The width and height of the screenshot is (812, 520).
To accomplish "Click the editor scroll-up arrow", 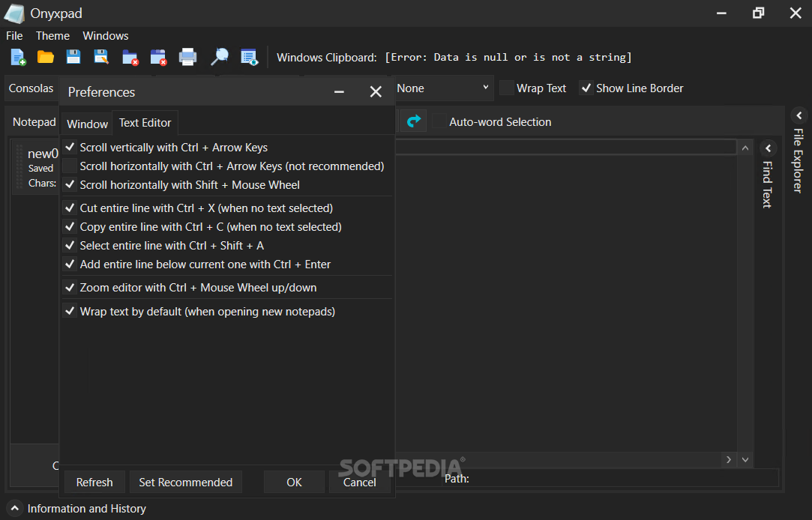I will [x=745, y=148].
